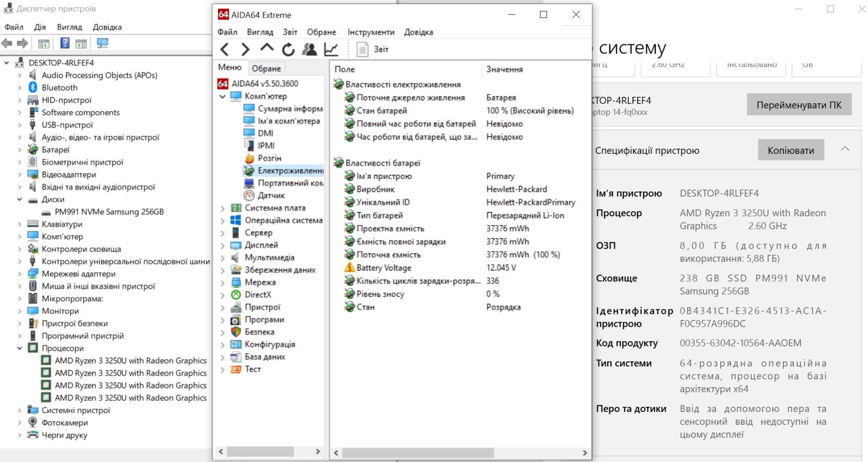The image size is (868, 462).
Task: Select DirectX node in AIDA64 tree
Action: pos(258,295)
